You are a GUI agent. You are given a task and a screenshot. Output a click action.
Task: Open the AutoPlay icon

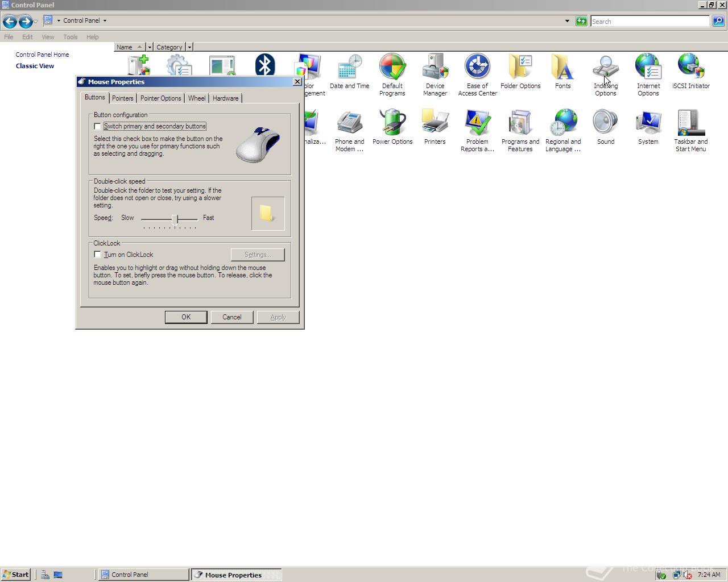click(x=222, y=65)
